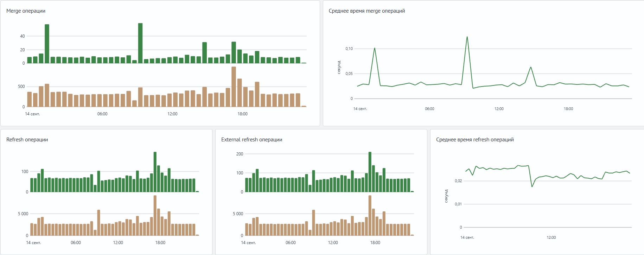
Task: Click "14 сент." under the plain Refresh операции chart
Action: pyautogui.click(x=33, y=243)
